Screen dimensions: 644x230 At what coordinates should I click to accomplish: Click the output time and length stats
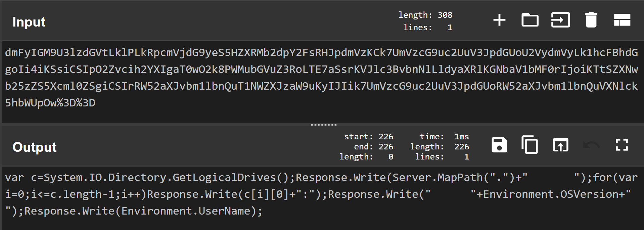tap(440, 147)
